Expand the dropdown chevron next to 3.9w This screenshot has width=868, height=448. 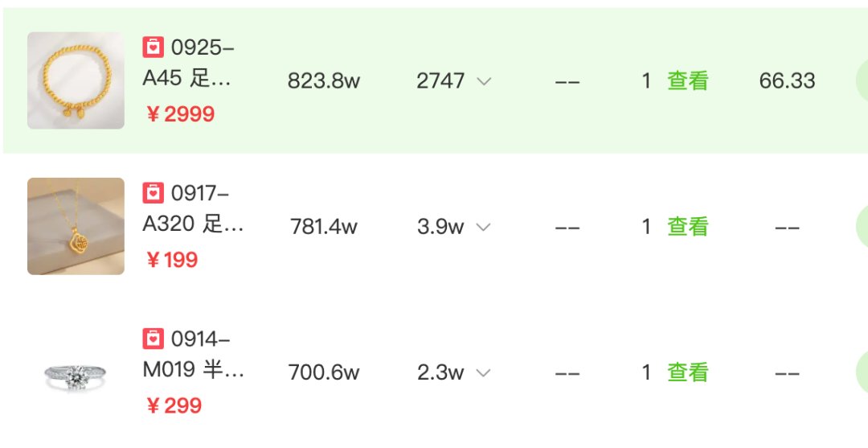(x=483, y=227)
